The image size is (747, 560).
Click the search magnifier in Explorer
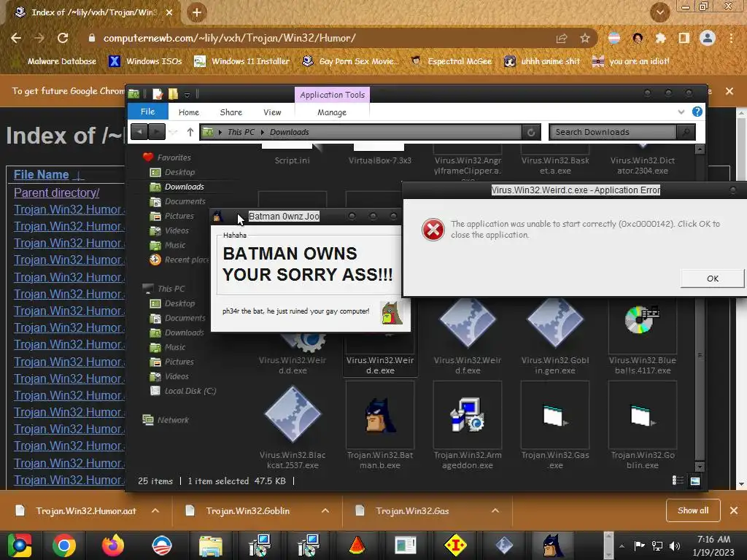click(x=686, y=132)
